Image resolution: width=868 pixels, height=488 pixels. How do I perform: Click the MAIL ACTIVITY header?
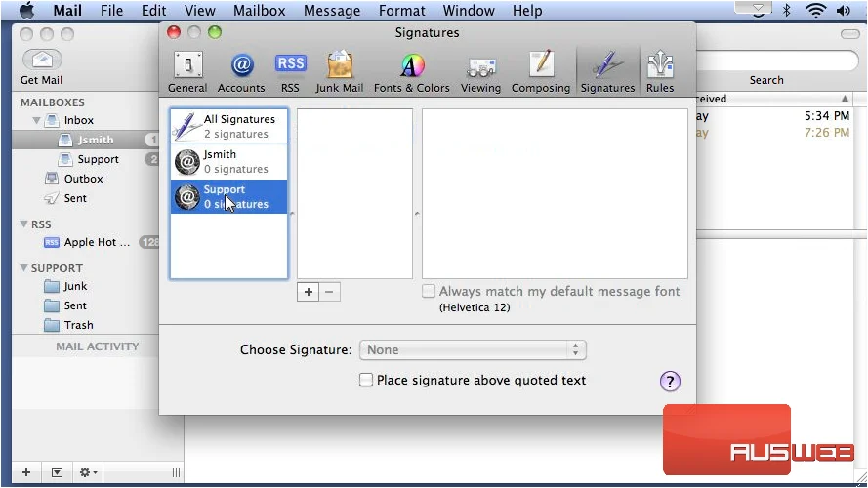pos(98,346)
